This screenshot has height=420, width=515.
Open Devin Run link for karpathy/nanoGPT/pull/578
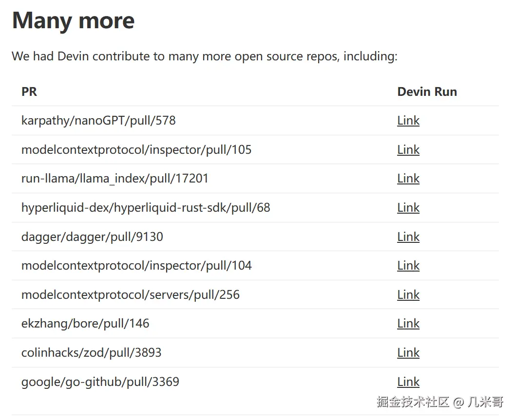pyautogui.click(x=408, y=120)
